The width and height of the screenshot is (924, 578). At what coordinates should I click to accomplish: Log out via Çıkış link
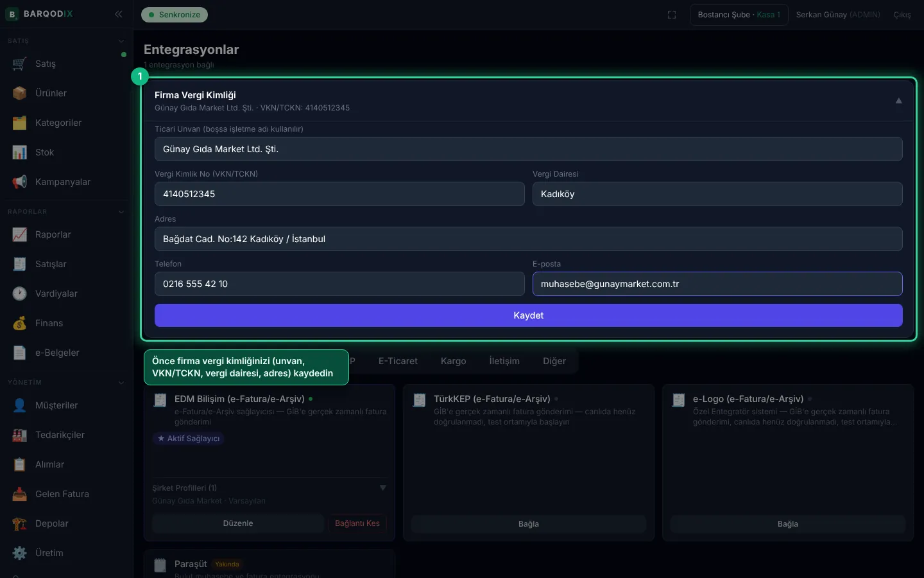[x=902, y=15]
